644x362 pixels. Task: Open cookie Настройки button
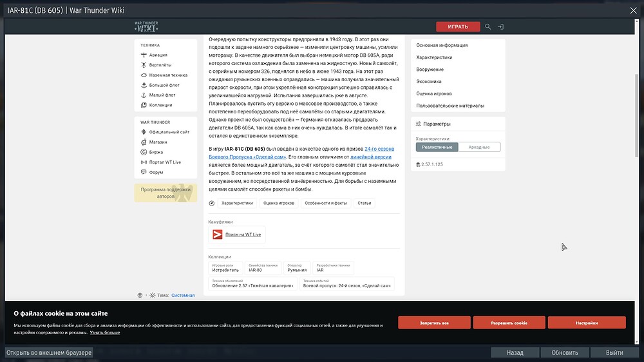click(587, 323)
